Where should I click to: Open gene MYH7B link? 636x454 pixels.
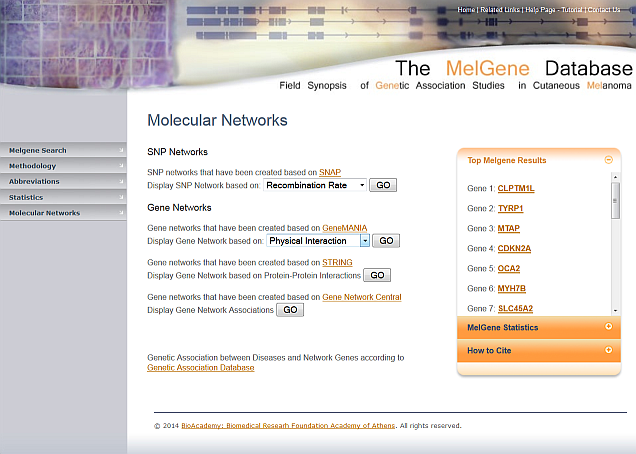click(x=511, y=288)
